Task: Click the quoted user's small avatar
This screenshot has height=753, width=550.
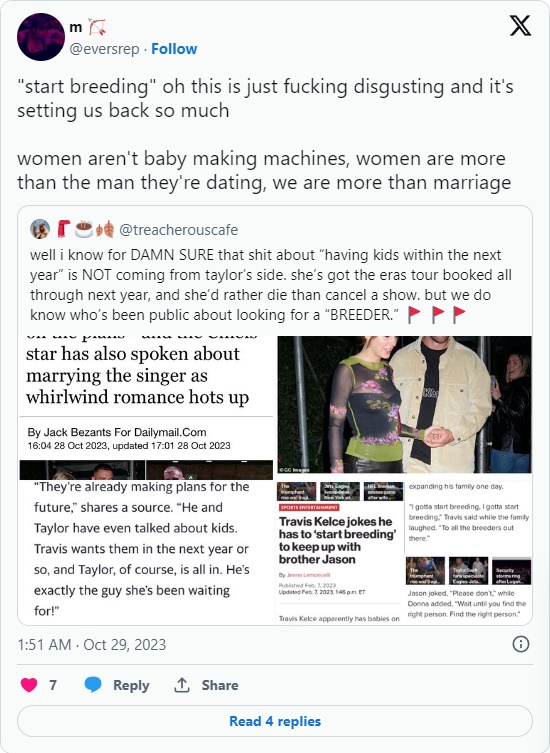Action: coord(40,230)
